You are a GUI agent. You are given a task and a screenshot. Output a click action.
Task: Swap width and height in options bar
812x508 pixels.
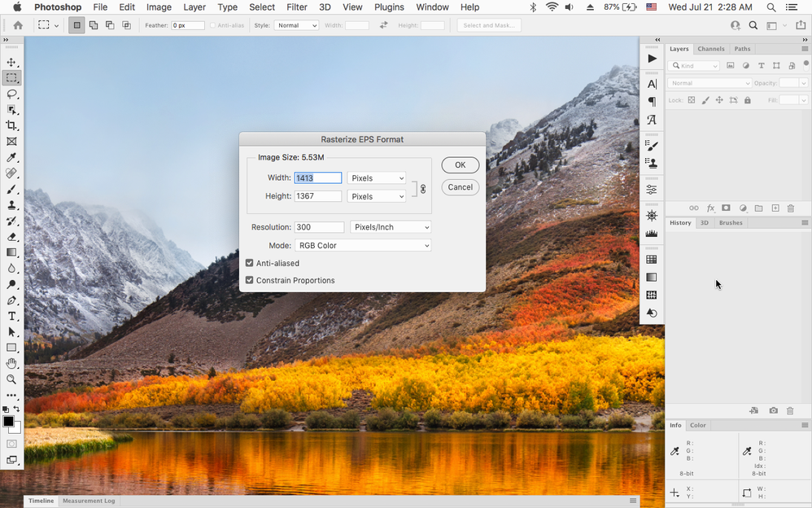click(384, 25)
